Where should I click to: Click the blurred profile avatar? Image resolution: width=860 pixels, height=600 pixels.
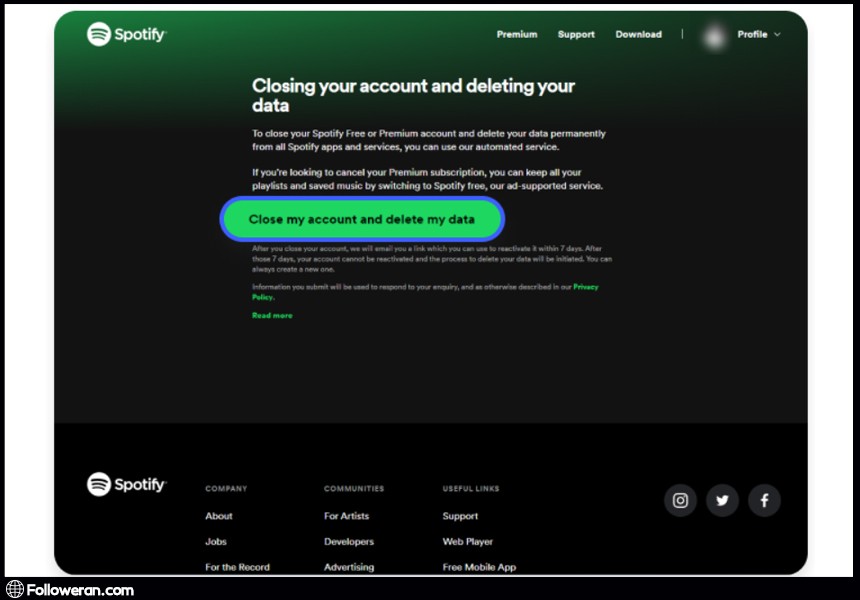coord(714,36)
